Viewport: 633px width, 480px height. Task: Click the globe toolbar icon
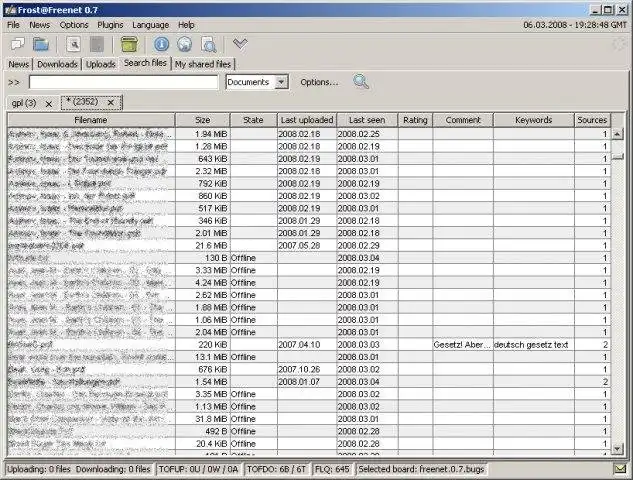(184, 44)
